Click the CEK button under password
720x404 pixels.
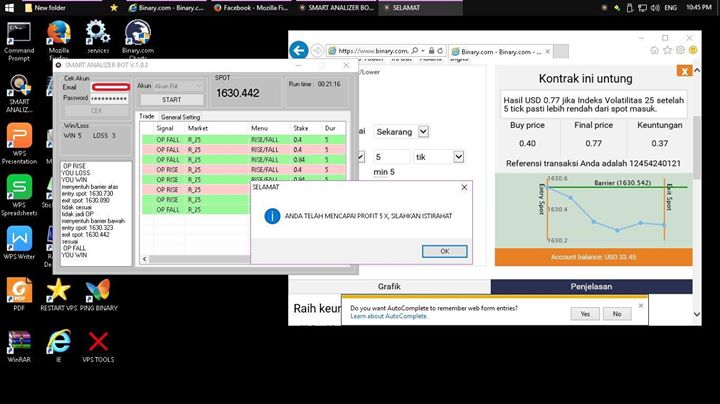(x=96, y=111)
